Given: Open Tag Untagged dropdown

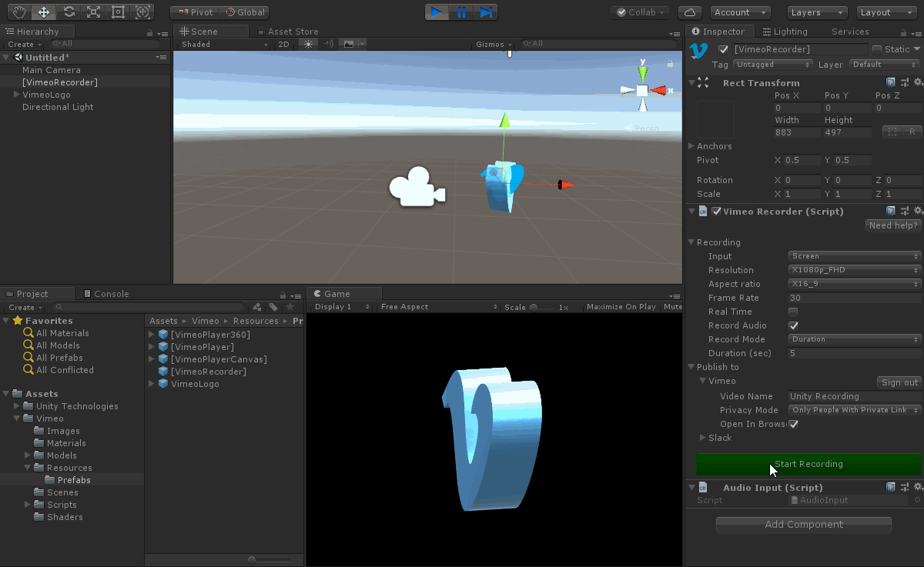Looking at the screenshot, I should [x=772, y=65].
